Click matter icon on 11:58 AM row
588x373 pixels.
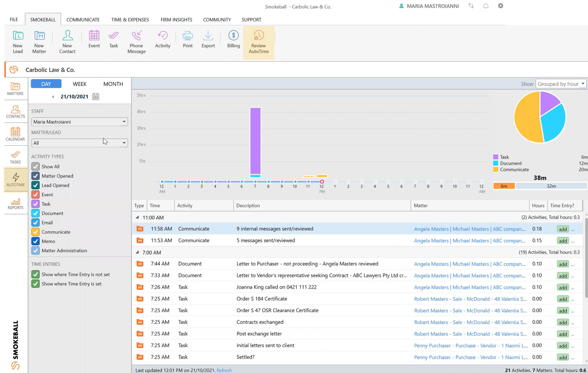[x=140, y=229]
